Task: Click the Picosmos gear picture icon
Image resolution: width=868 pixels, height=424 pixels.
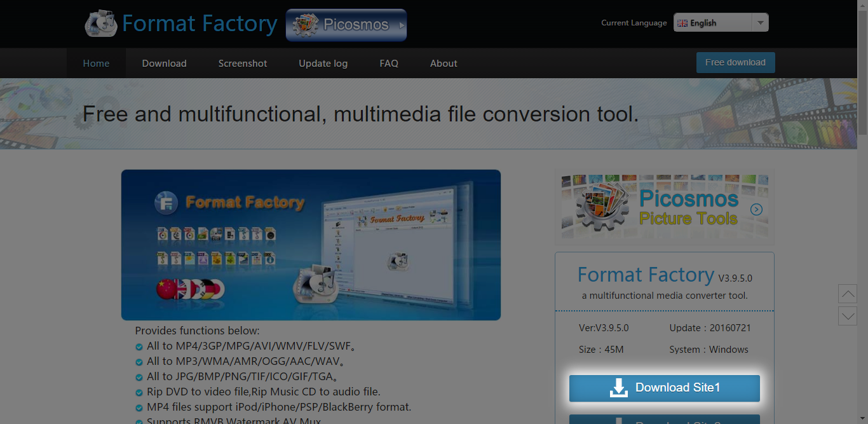Action: (x=602, y=207)
